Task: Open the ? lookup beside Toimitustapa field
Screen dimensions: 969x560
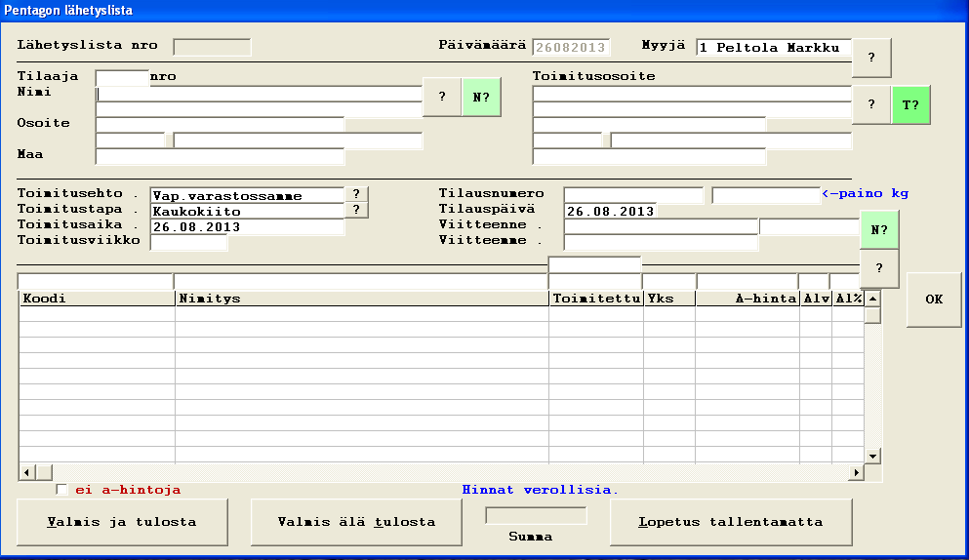Action: coord(356,210)
